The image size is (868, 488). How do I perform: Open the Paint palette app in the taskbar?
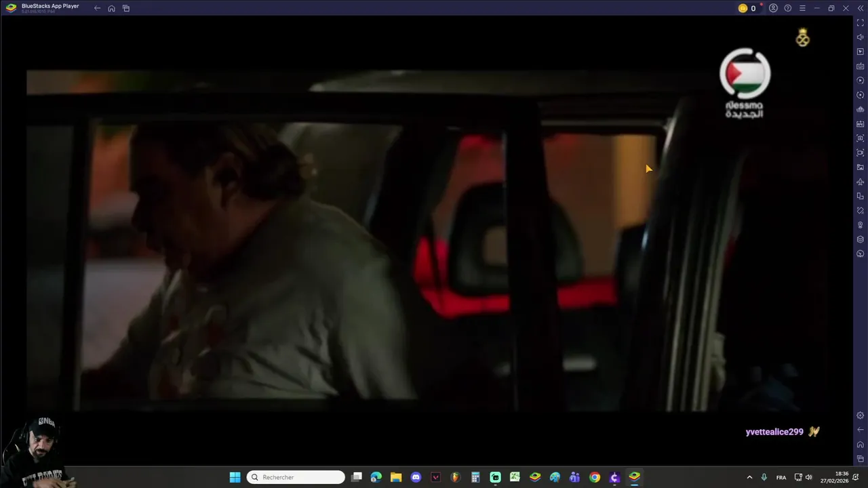click(x=555, y=477)
